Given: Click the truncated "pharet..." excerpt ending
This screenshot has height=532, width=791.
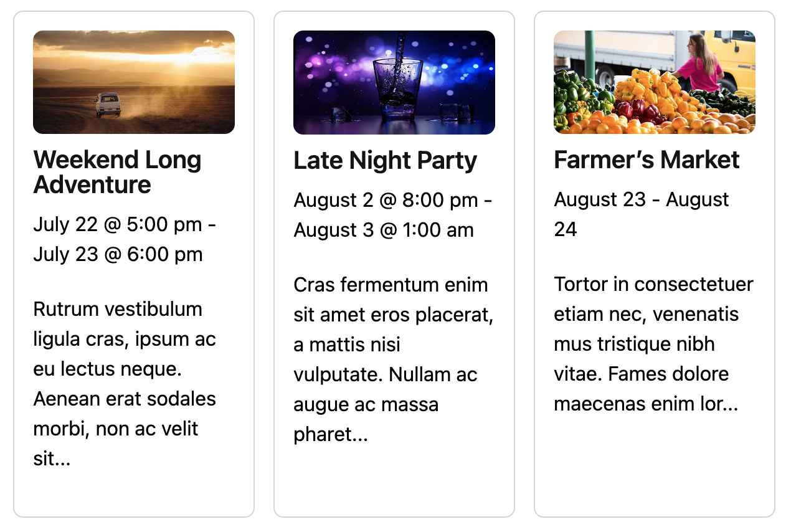Looking at the screenshot, I should [x=331, y=434].
